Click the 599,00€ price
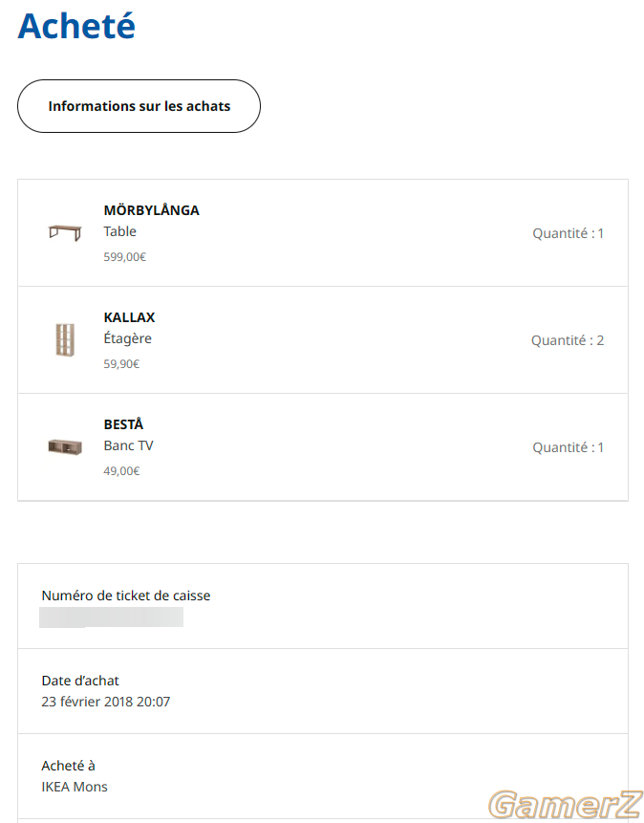Viewport: 644px width, 823px height. coord(125,257)
